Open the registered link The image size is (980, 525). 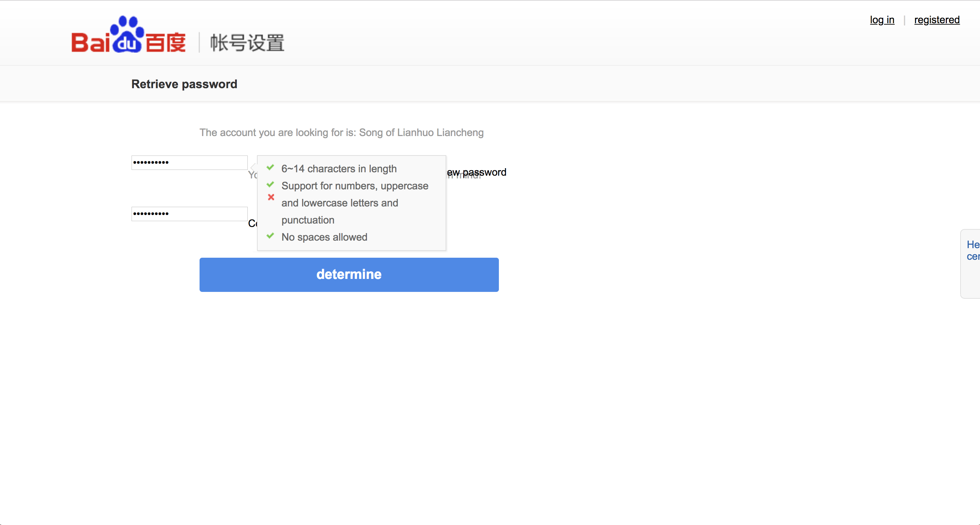[x=937, y=20]
